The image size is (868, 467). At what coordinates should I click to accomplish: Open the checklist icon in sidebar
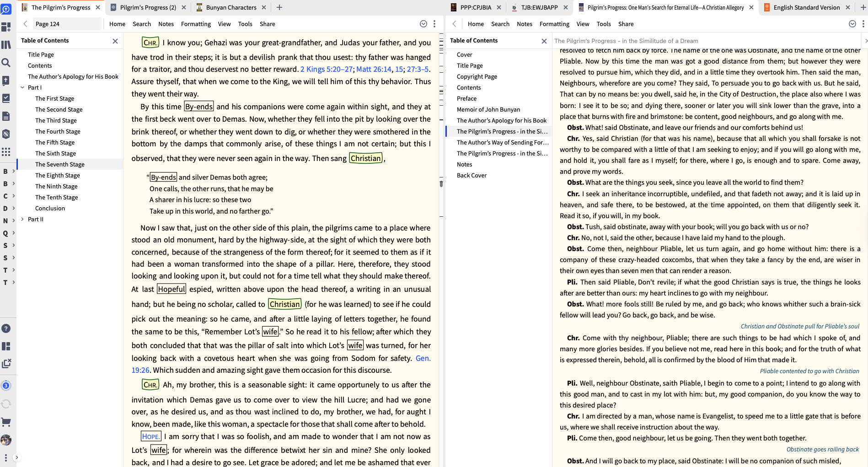(x=6, y=98)
